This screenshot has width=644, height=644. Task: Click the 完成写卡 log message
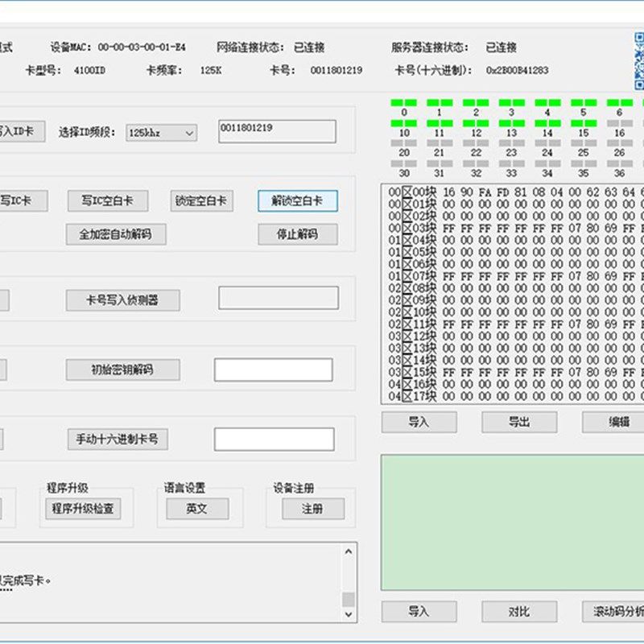(25, 580)
